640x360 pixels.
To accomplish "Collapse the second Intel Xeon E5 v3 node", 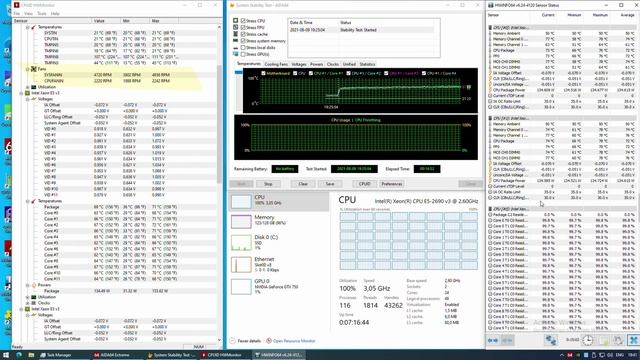I will point(22,309).
